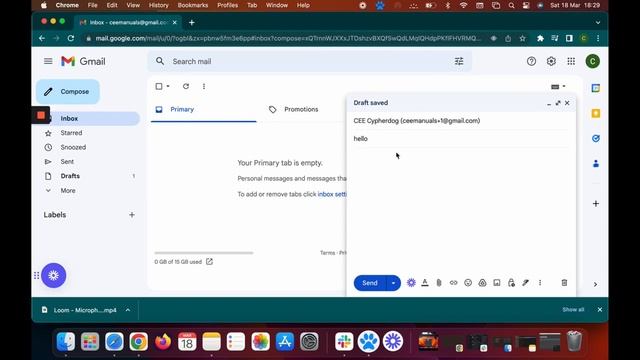Open the Sent folder
Image resolution: width=640 pixels, height=360 pixels.
click(x=67, y=162)
